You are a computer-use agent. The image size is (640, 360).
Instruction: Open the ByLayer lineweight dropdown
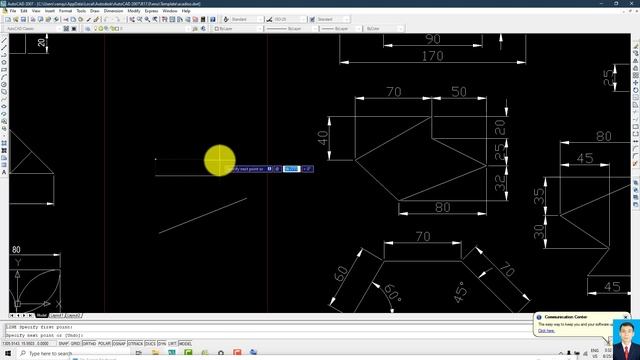tap(341, 29)
